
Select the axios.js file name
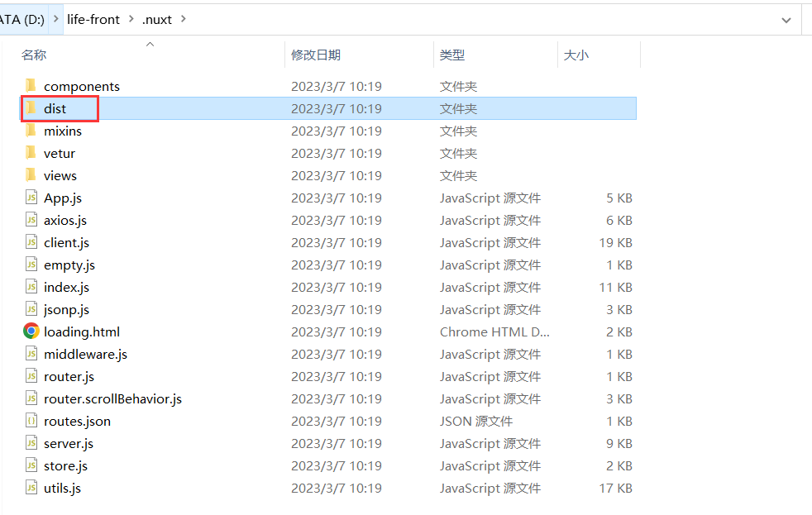(65, 221)
